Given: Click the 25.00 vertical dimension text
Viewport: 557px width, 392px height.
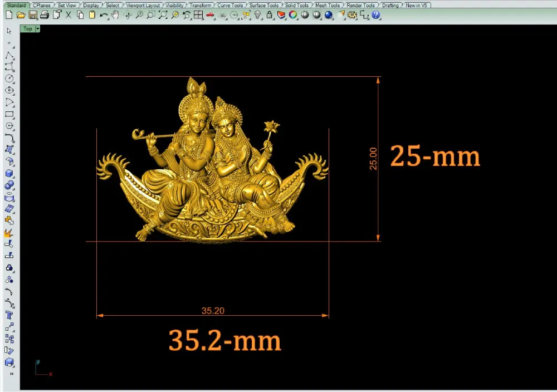Looking at the screenshot, I should coord(373,158).
